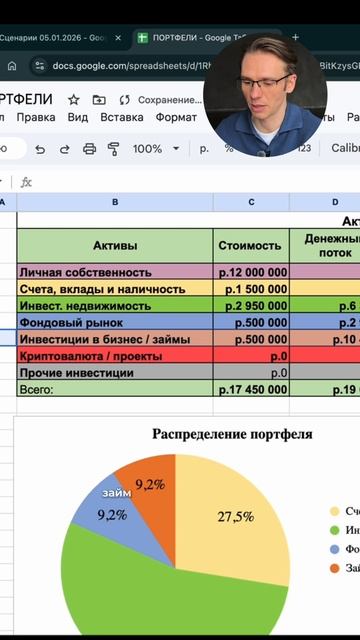Image resolution: width=360 pixels, height=640 pixels.
Task: Open the Вид menu
Action: 78,118
